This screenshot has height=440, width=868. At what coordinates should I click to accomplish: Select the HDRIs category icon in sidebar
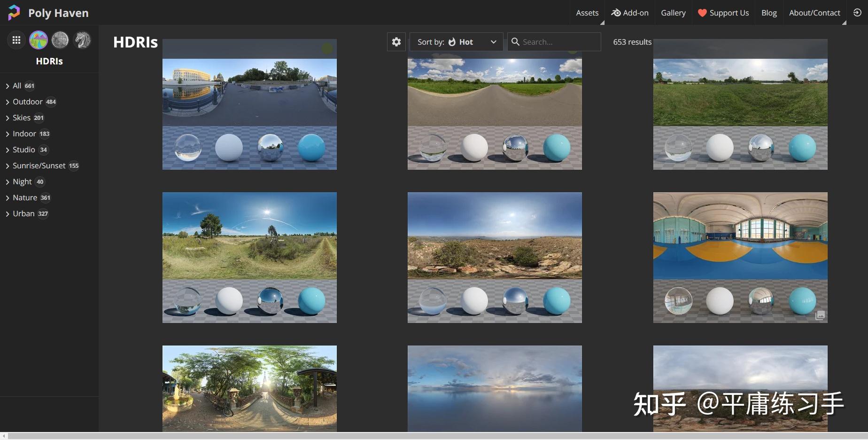[38, 39]
